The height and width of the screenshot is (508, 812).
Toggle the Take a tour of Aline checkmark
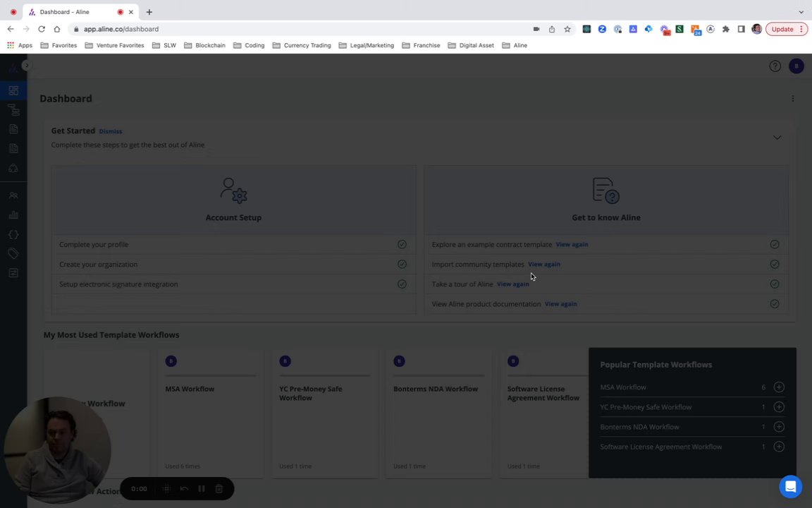tap(774, 284)
